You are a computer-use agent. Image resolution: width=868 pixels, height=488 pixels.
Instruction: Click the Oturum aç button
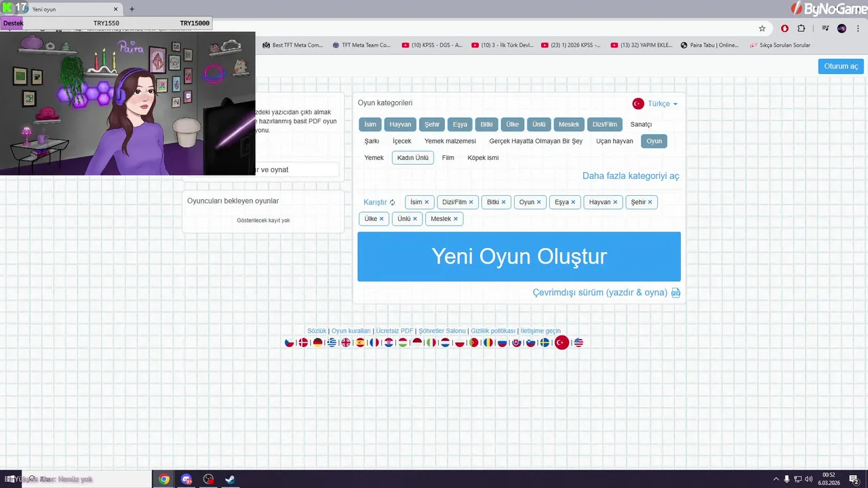click(841, 66)
